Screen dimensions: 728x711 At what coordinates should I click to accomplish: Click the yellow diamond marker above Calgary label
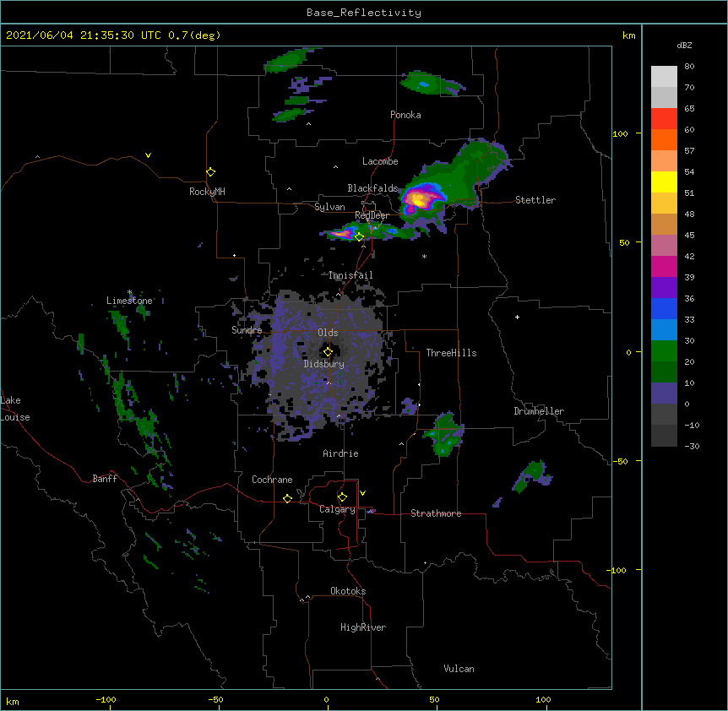pyautogui.click(x=342, y=497)
